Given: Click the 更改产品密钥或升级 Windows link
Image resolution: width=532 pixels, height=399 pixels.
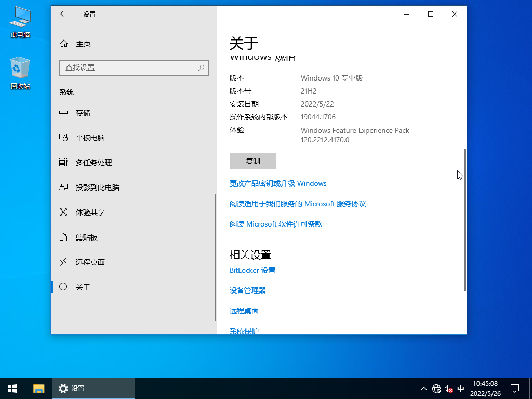Looking at the screenshot, I should click(x=278, y=183).
